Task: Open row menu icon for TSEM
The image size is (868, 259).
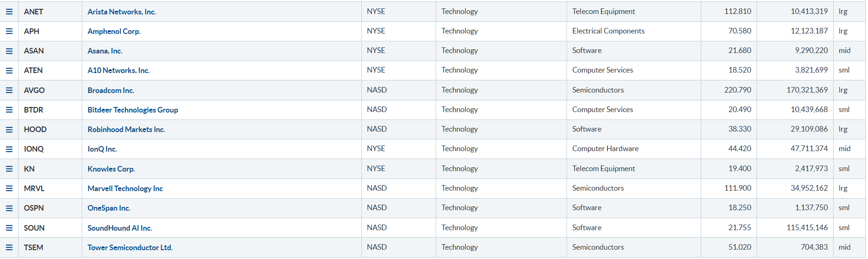Action: click(x=9, y=247)
